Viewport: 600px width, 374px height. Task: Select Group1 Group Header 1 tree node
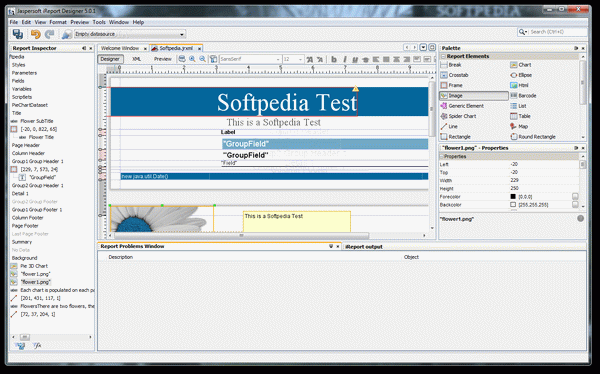point(38,161)
